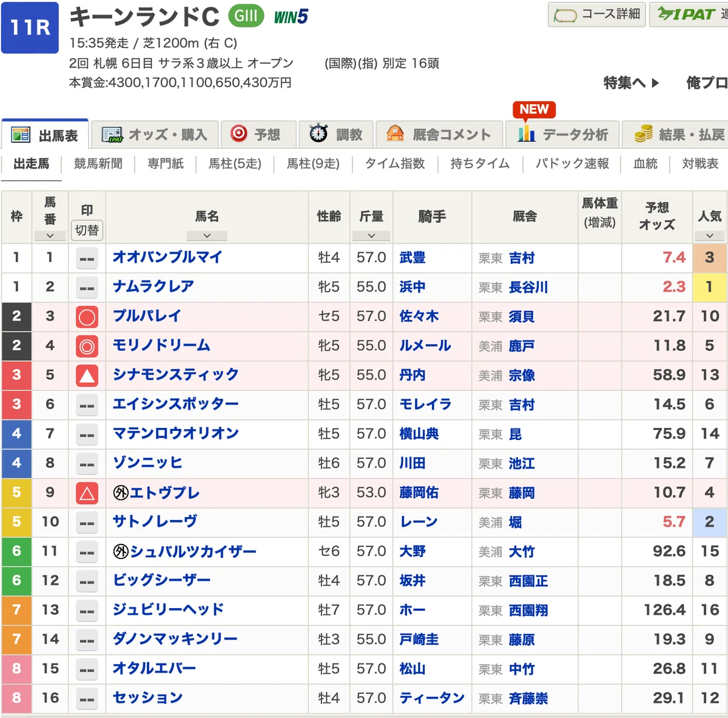Image resolution: width=728 pixels, height=718 pixels.
Task: Open horse link ジュビリーヘッド
Action: [169, 609]
